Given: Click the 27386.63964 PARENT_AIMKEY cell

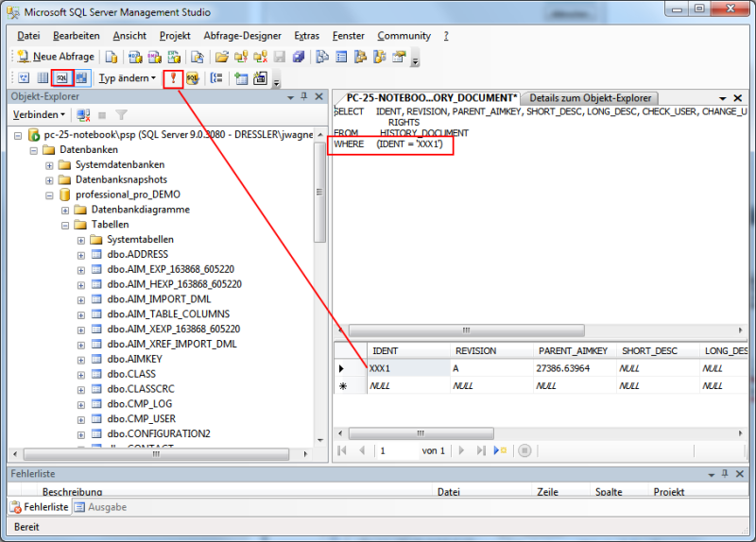Looking at the screenshot, I should point(575,368).
